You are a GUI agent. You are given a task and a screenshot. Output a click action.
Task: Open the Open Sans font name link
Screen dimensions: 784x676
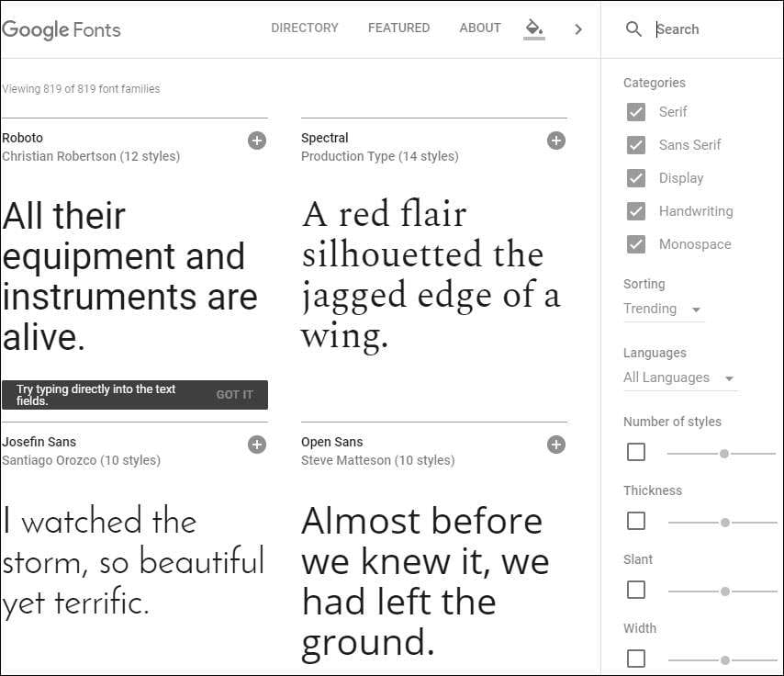tap(332, 442)
